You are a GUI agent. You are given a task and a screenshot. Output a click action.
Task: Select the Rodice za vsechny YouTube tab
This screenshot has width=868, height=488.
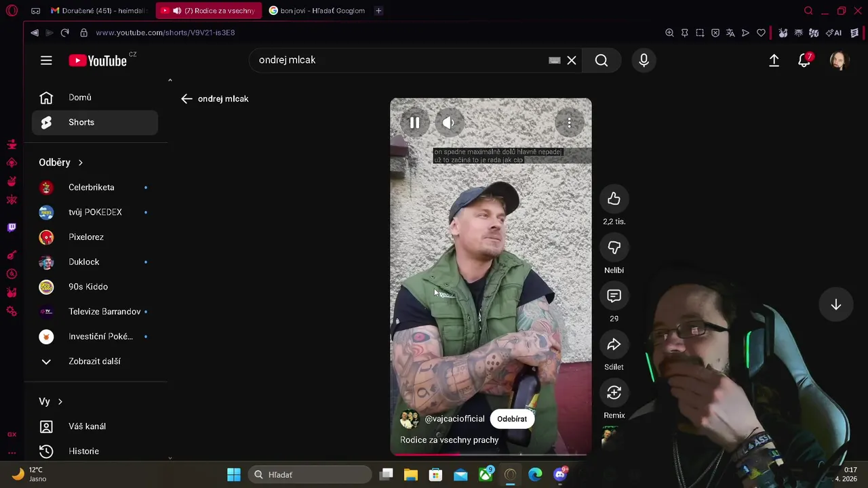[209, 11]
